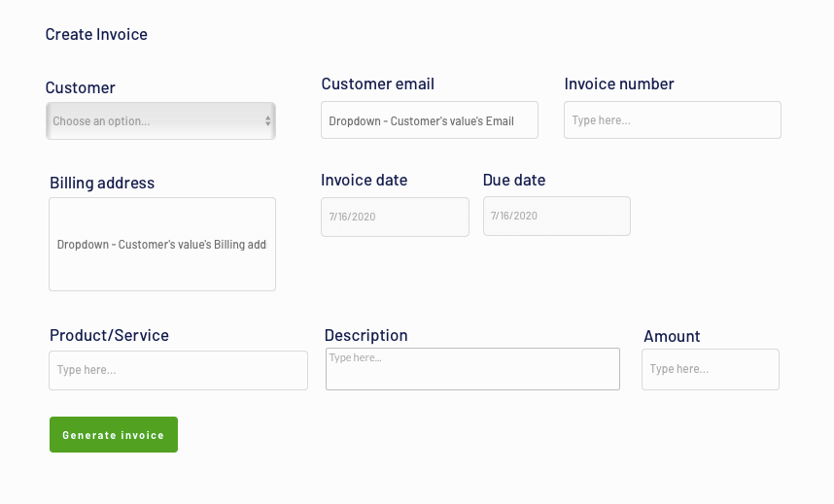Viewport: 834px width, 504px height.
Task: Click the Invoice date label
Action: tap(364, 180)
